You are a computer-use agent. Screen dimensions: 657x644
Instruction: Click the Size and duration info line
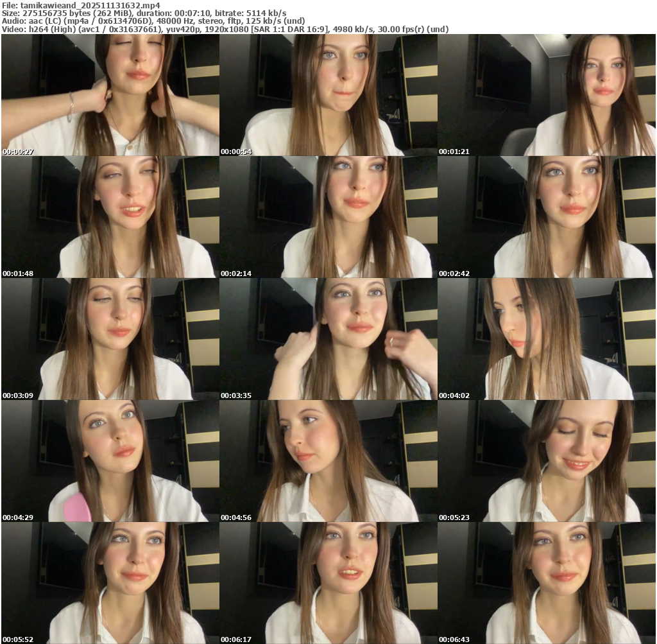[144, 13]
